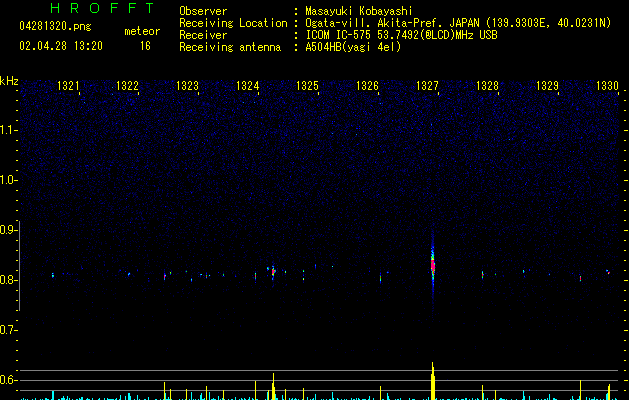This screenshot has width=629, height=400.
Task: Click the Receiving Location label
Action: [233, 23]
